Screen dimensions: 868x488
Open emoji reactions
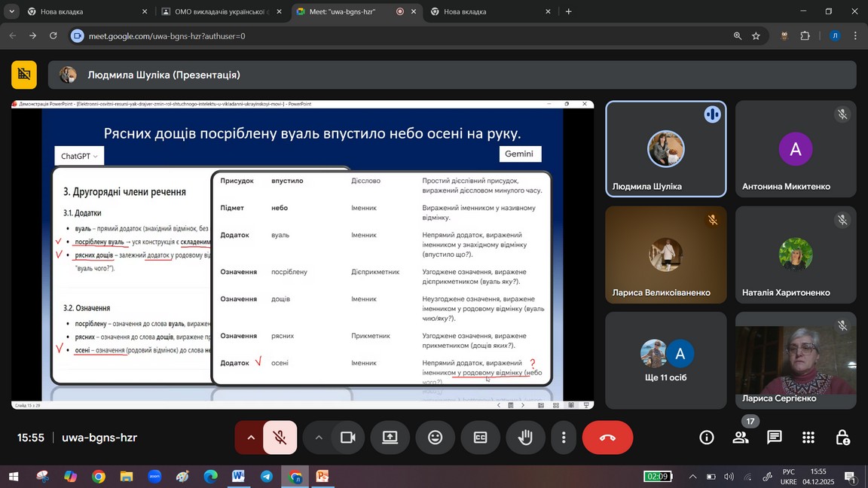click(435, 438)
